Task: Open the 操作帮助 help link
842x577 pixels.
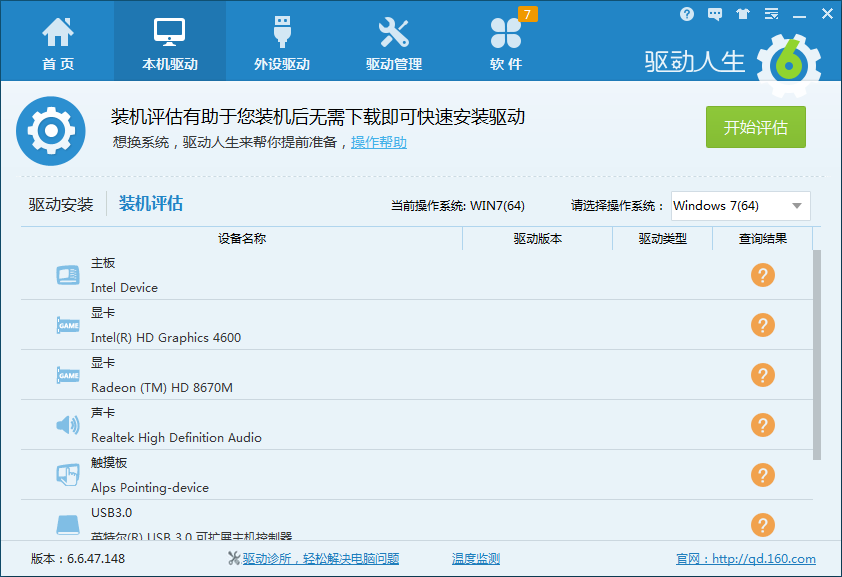Action: [379, 143]
